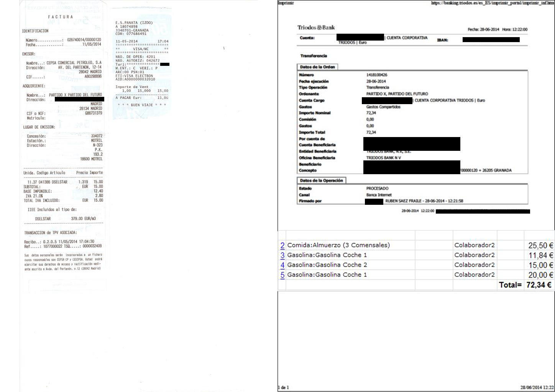This screenshot has width=555, height=392.
Task: Click the 'VISA/MC' line on card slip
Action: pyautogui.click(x=141, y=49)
